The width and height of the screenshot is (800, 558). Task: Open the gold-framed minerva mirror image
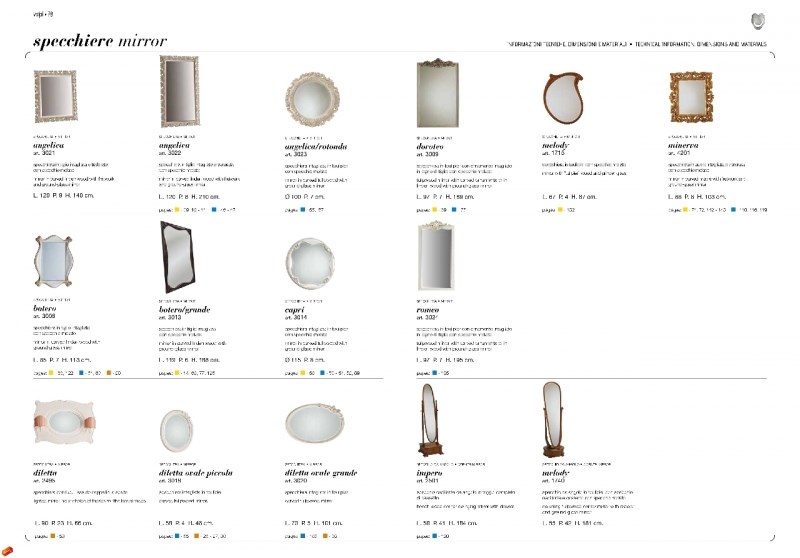coord(691,97)
